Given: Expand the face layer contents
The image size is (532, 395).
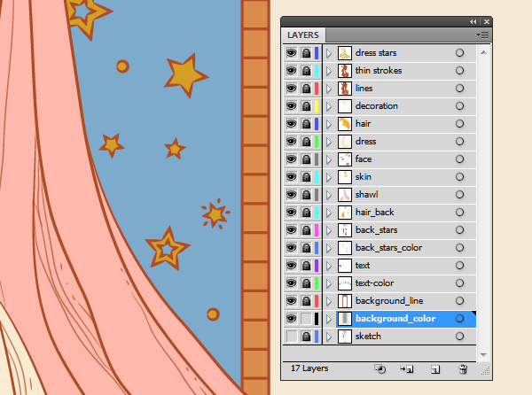Looking at the screenshot, I should (x=329, y=159).
